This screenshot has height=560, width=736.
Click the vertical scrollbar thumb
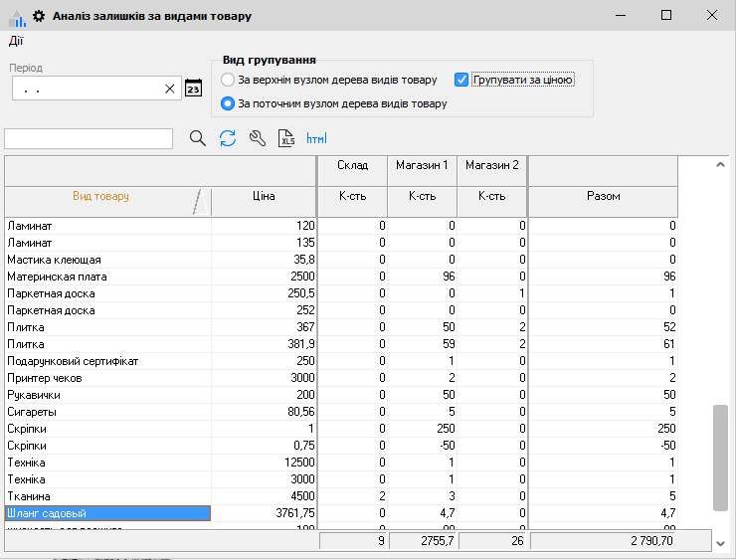[720, 458]
